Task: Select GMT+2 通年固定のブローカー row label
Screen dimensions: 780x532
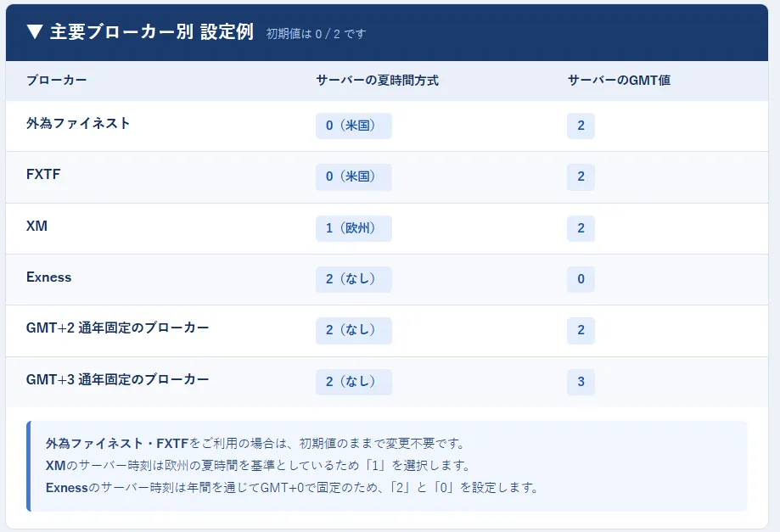Action: pyautogui.click(x=117, y=328)
